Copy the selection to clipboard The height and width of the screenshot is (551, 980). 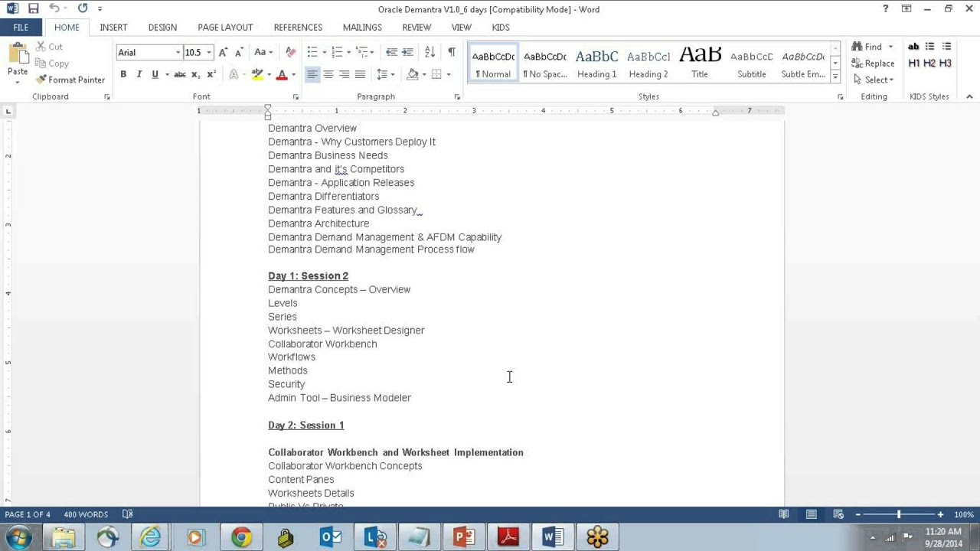(52, 64)
